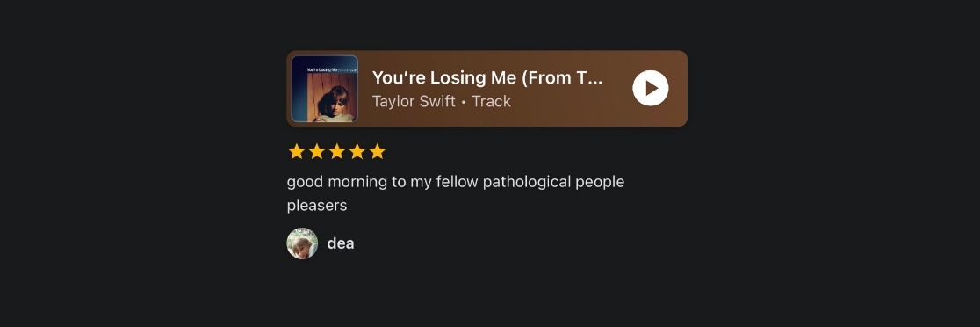Screen dimensions: 980x327
Task: View dea's profile avatar
Action: point(302,243)
